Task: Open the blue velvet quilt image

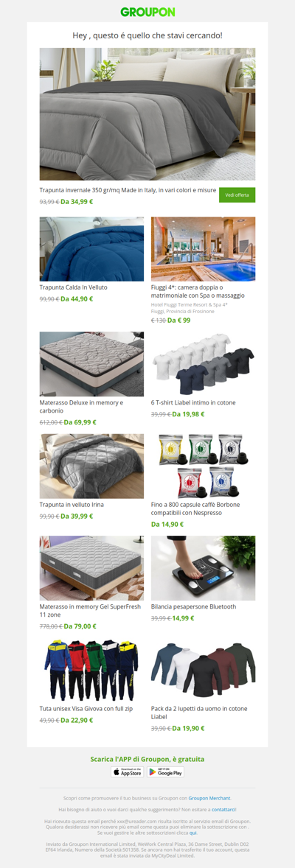Action: pos(91,249)
